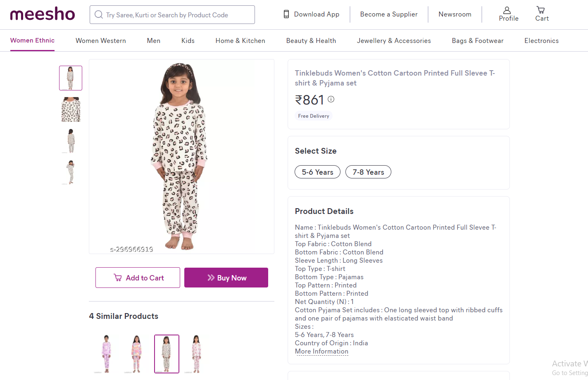View the second product thumbnail close-up
This screenshot has height=380, width=588.
coord(71,109)
